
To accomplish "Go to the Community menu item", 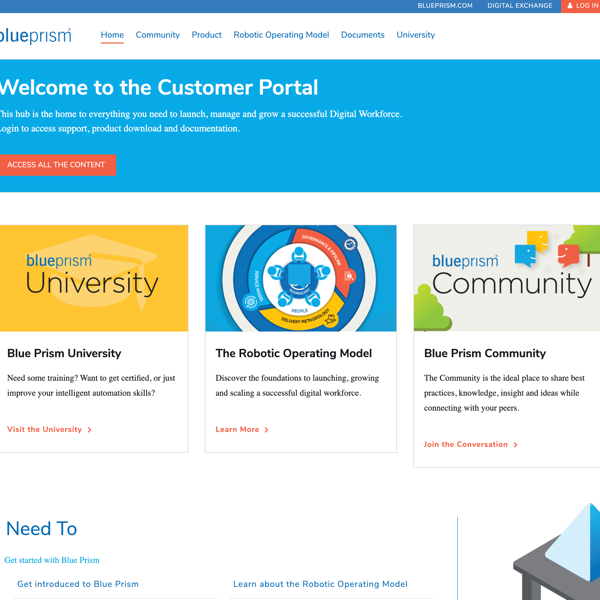I will 158,35.
